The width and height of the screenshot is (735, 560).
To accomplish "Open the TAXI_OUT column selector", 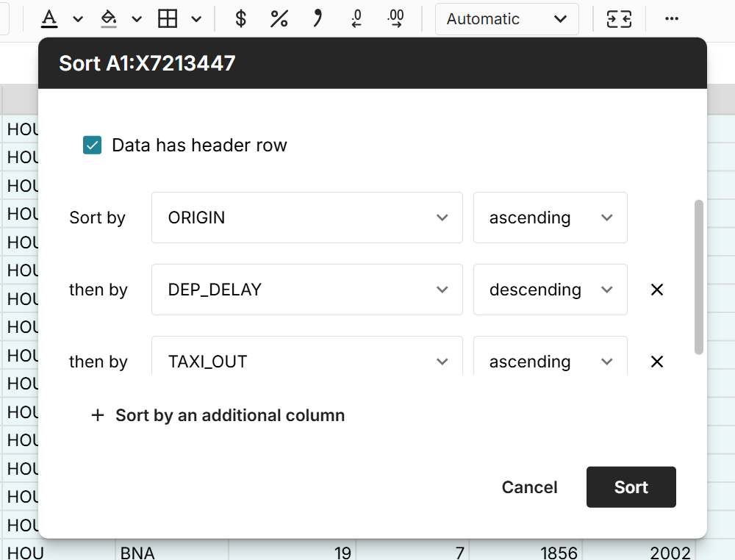I will [x=306, y=361].
